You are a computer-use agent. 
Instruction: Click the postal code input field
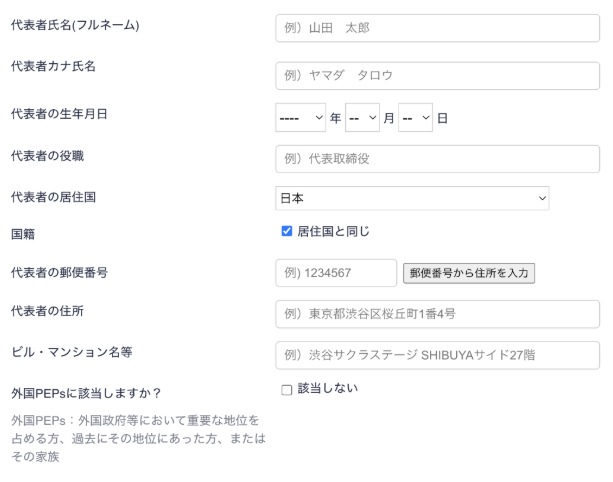[336, 273]
